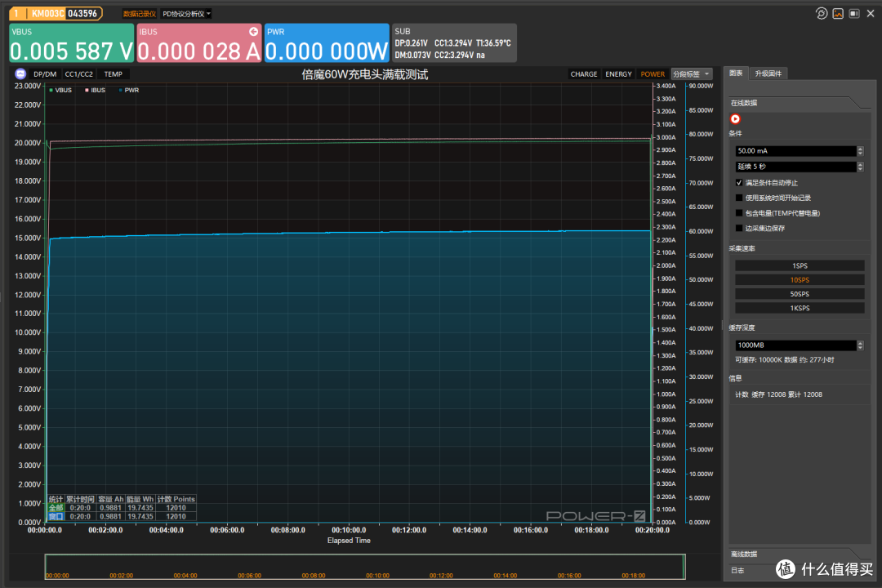Show the ENERGY chart view
The width and height of the screenshot is (882, 588).
pyautogui.click(x=618, y=73)
